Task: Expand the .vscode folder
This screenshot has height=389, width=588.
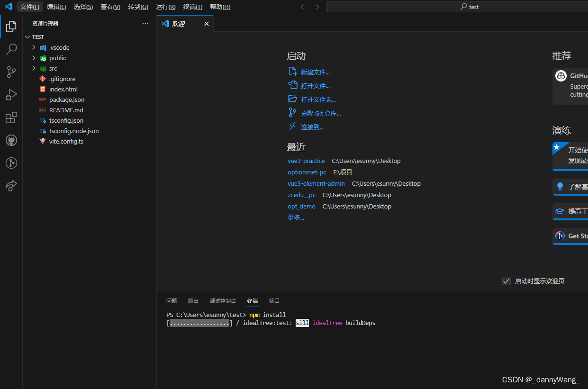Action: tap(34, 47)
